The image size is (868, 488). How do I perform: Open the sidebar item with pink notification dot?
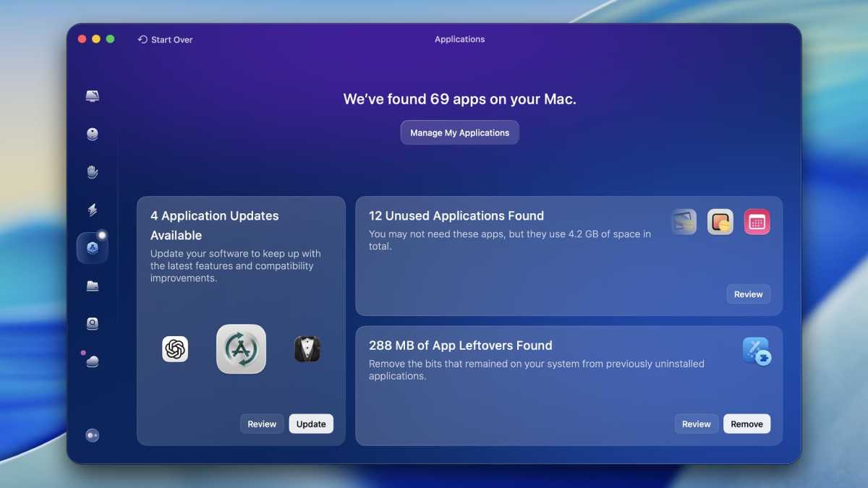click(x=93, y=361)
